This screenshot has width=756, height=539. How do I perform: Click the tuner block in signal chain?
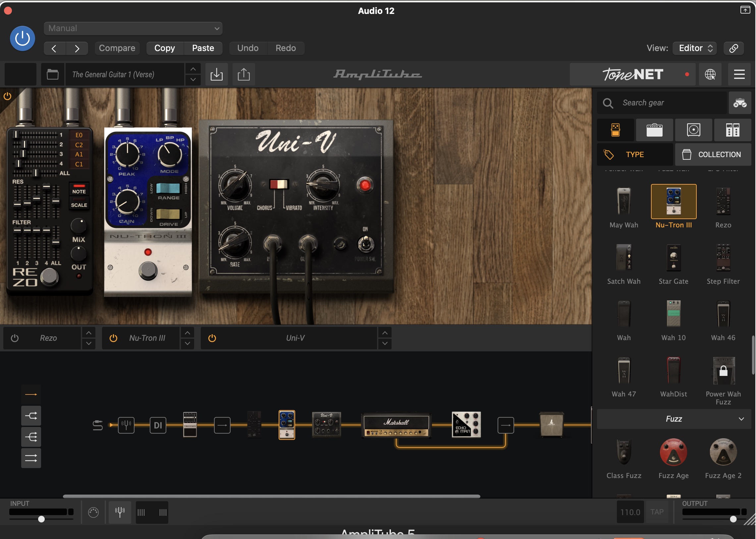click(x=126, y=425)
